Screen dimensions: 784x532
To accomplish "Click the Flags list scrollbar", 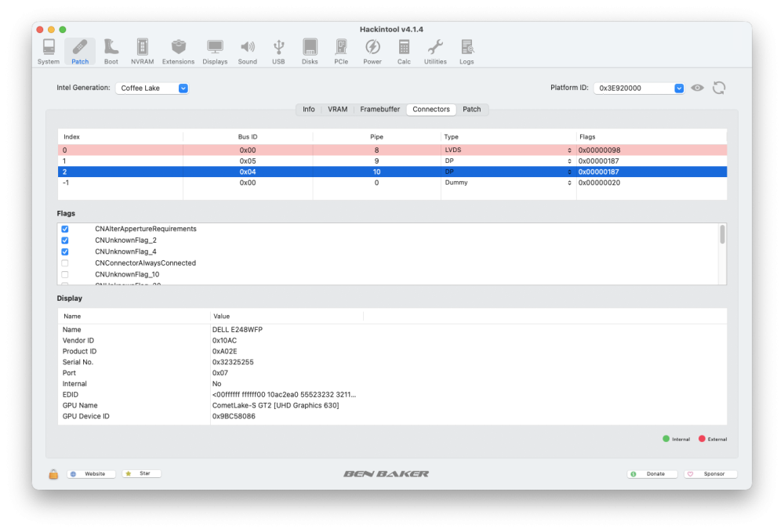I will click(722, 235).
